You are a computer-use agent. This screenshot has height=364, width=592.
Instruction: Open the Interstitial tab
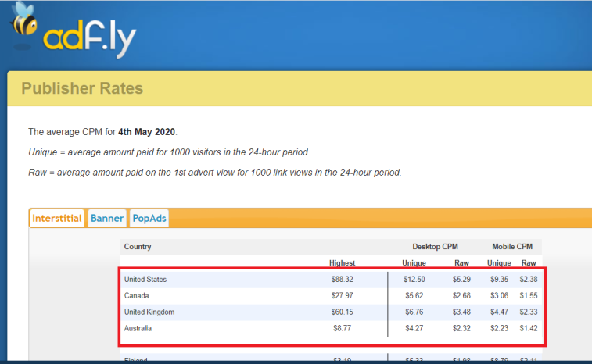(57, 219)
